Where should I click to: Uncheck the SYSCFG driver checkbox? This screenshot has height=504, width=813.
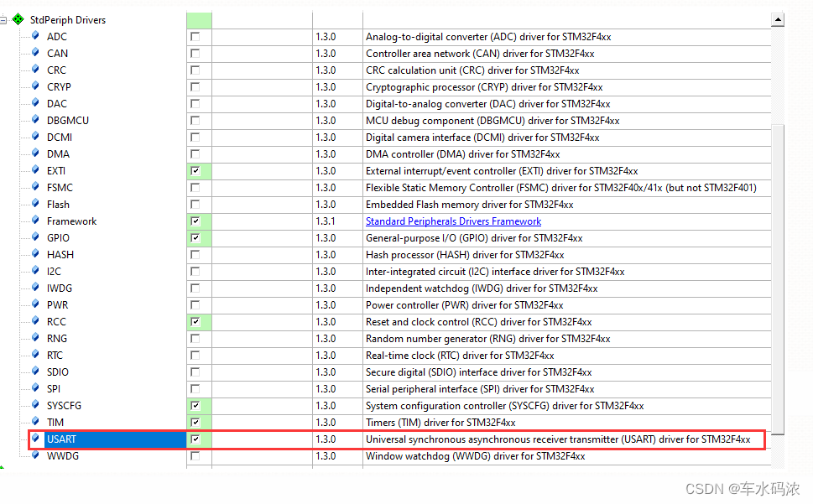coord(195,406)
